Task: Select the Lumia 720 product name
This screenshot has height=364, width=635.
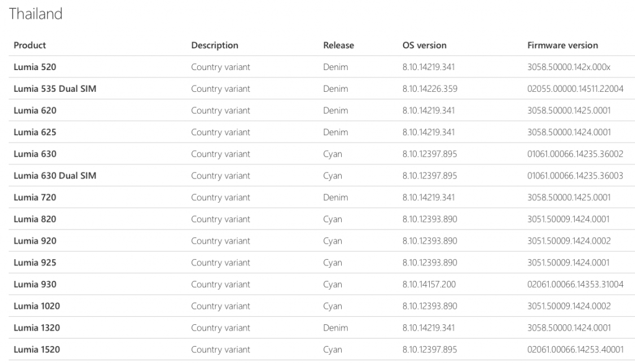Action: (35, 198)
